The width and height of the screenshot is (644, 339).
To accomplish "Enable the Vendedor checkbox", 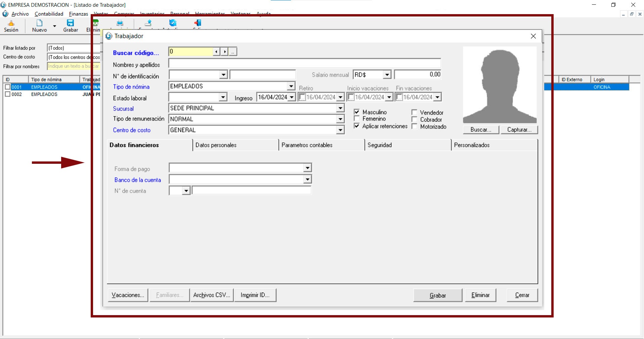I will tap(414, 112).
